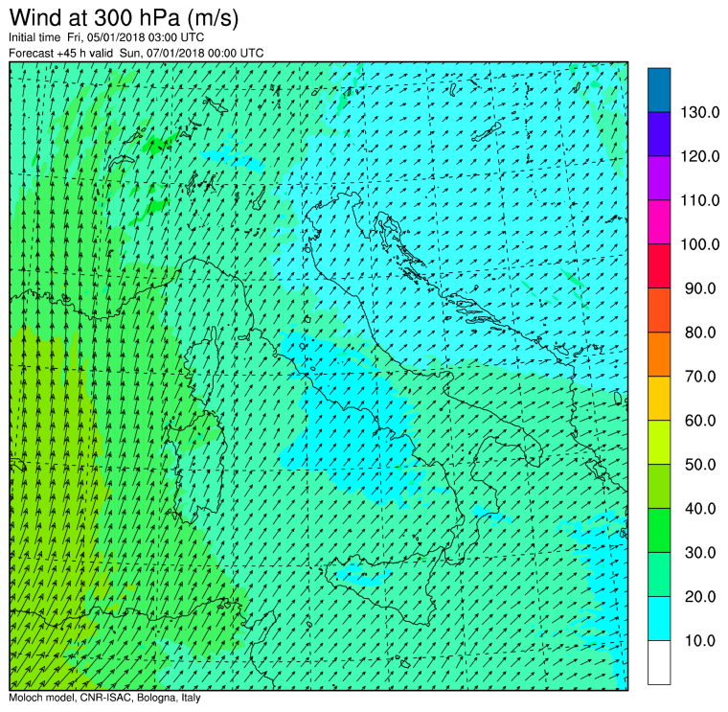Viewport: 728px width, 712px height.
Task: Click the purple swatch between 110.0 and 120.0
Action: click(x=659, y=178)
